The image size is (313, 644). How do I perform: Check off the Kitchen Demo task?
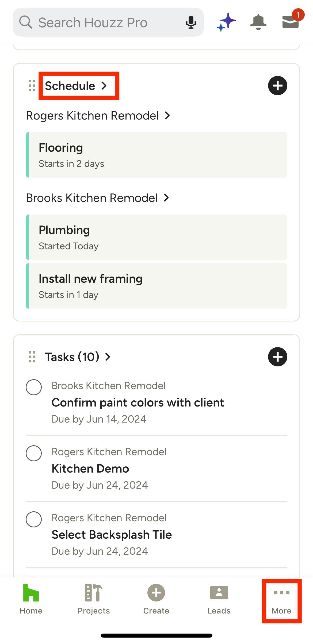pos(34,453)
